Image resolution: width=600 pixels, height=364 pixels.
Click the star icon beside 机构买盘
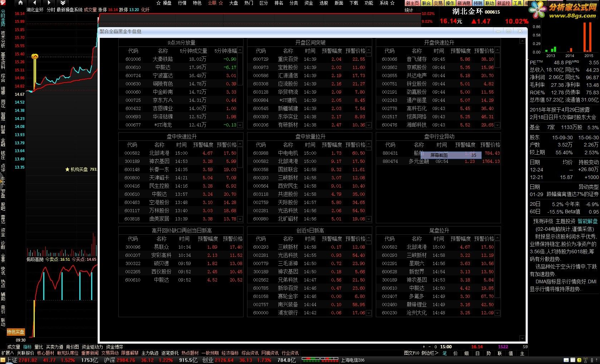point(67,169)
